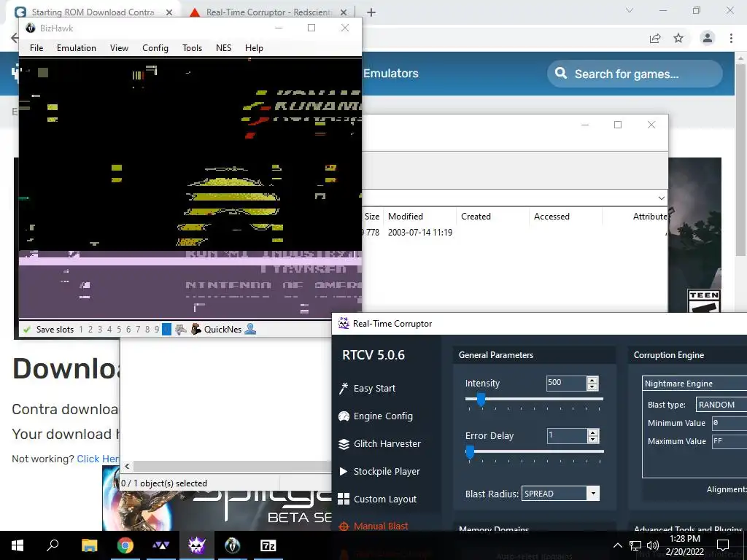747x560 pixels.
Task: Click the Intensity value field
Action: point(566,382)
